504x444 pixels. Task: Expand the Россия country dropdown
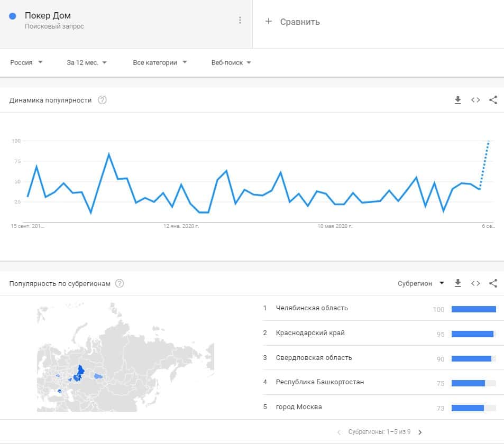[x=26, y=62]
